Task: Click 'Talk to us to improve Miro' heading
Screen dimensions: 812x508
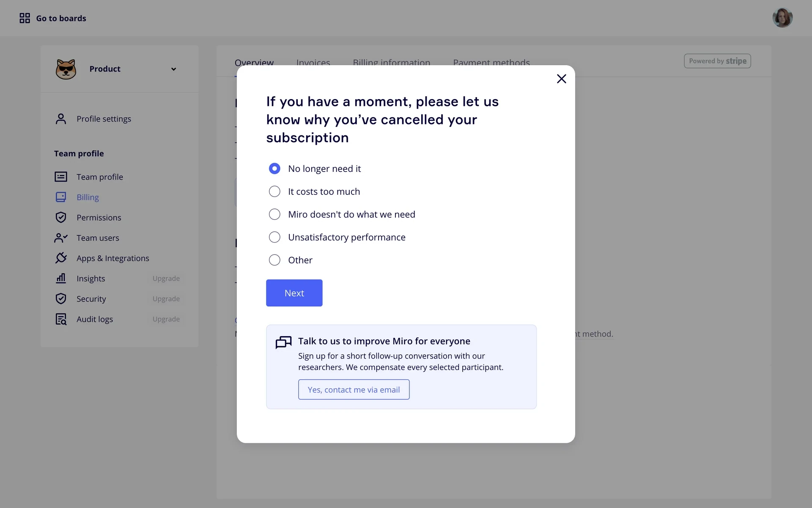Action: 384,341
